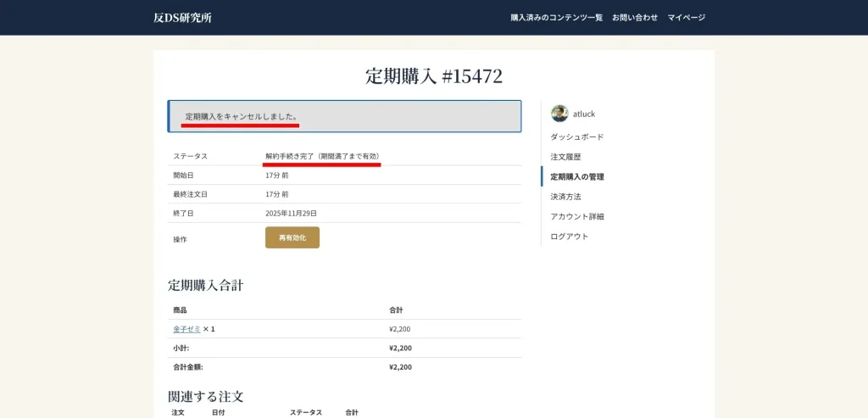View 注文履歴 from the sidebar
This screenshot has height=418, width=868.
[x=565, y=157]
